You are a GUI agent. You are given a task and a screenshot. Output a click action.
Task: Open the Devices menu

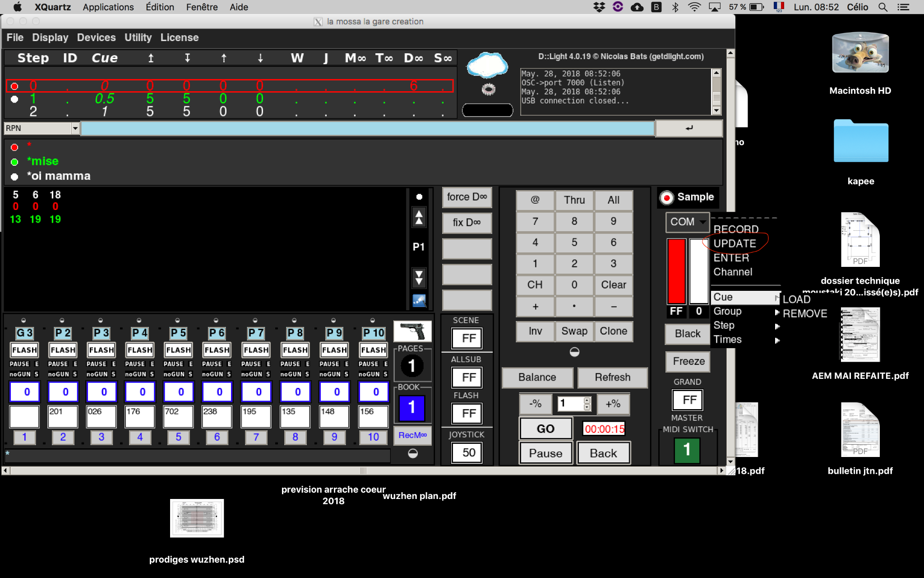pyautogui.click(x=96, y=37)
